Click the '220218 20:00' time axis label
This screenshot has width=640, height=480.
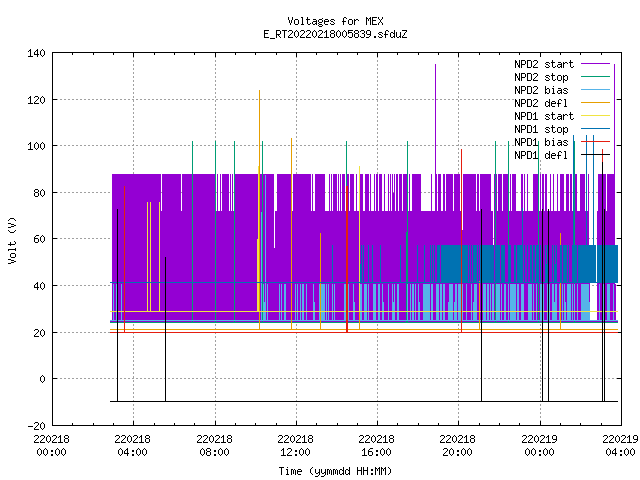tap(457, 446)
